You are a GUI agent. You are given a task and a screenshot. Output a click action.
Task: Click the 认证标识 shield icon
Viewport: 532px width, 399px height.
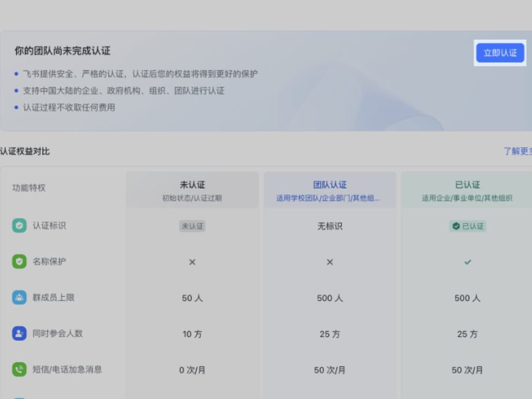coord(20,226)
